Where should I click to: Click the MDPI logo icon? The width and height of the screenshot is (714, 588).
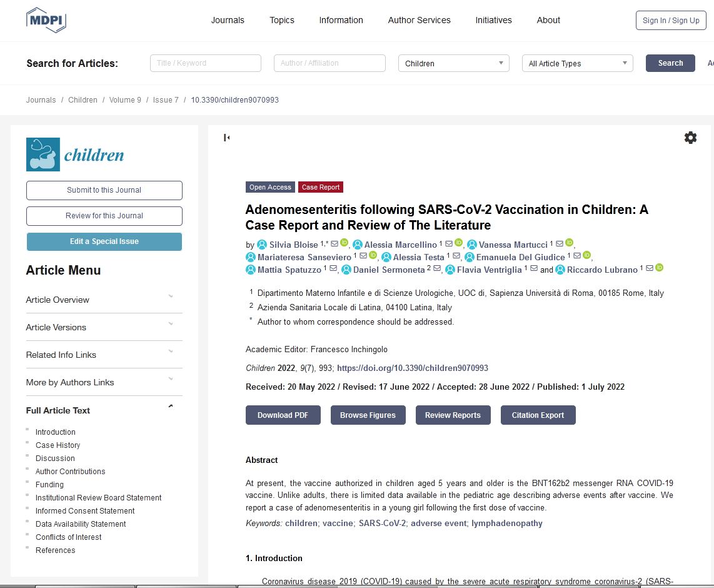pos(46,20)
